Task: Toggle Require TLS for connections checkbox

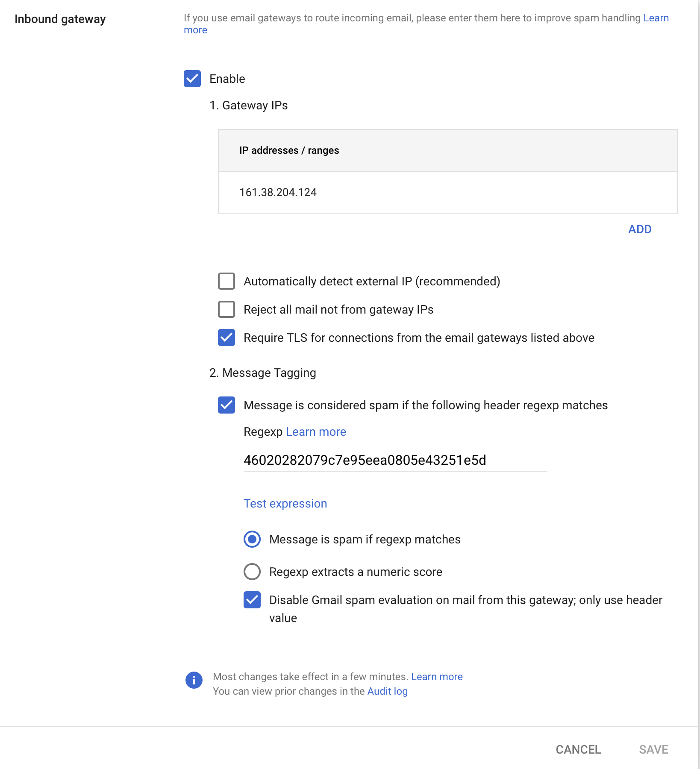Action: point(226,338)
